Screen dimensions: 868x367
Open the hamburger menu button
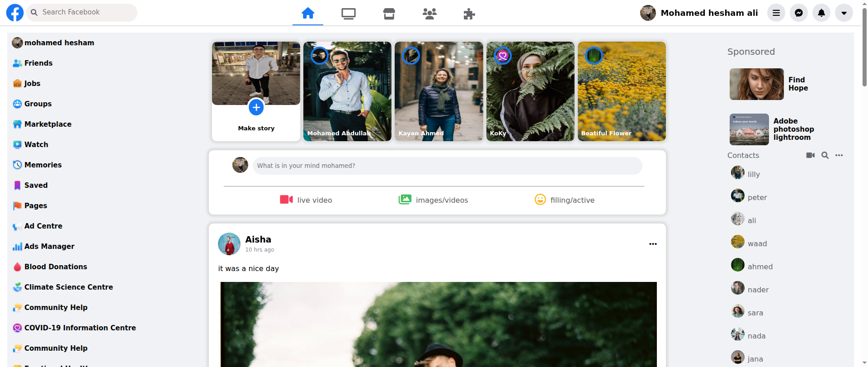[x=776, y=13]
